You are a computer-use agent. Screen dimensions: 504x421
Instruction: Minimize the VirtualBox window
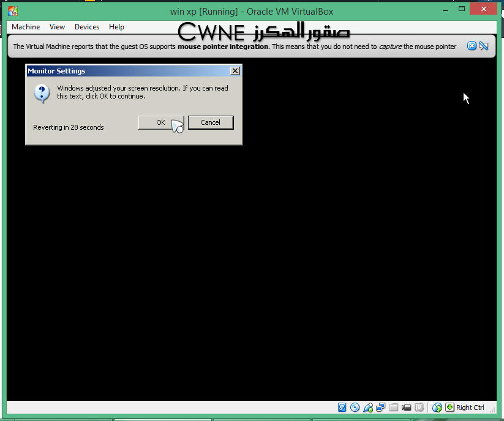click(x=445, y=10)
